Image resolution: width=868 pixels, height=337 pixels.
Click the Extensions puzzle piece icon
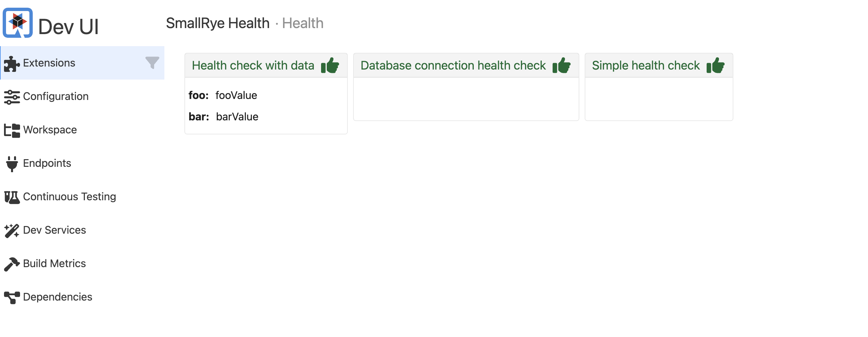click(12, 64)
